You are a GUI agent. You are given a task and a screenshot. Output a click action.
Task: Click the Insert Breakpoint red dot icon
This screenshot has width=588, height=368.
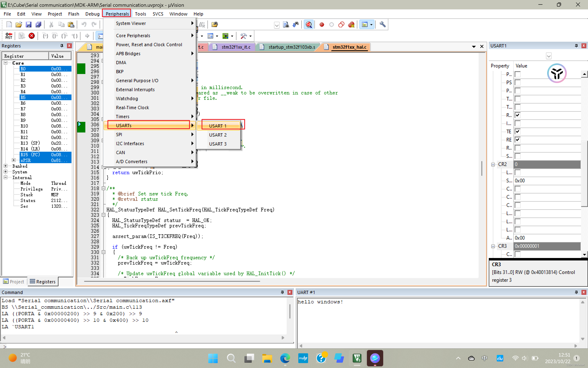pyautogui.click(x=322, y=24)
